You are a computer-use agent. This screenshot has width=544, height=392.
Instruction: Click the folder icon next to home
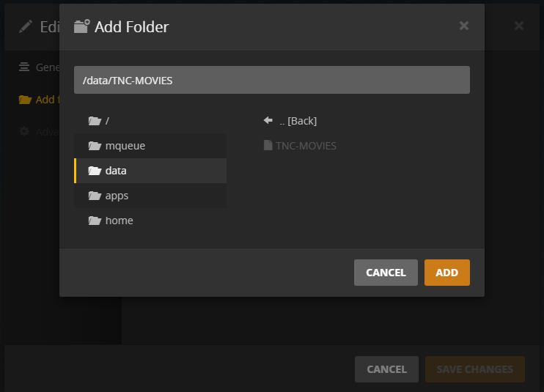(95, 221)
